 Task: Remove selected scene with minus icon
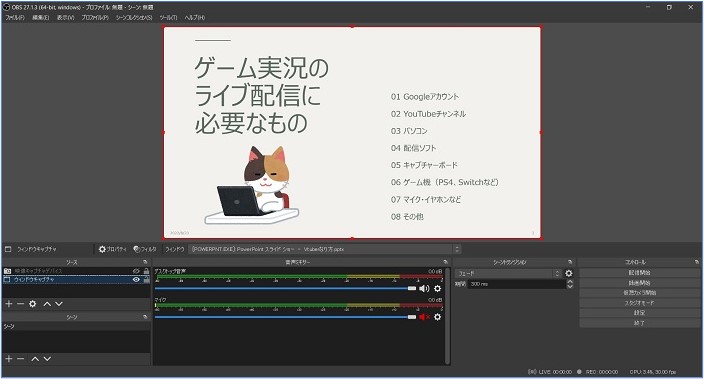pyautogui.click(x=20, y=359)
